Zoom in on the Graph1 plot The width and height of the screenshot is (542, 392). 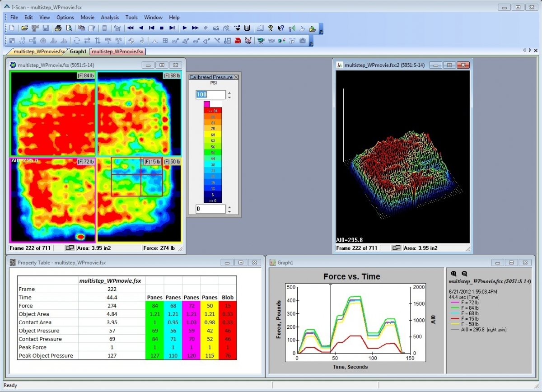coord(453,274)
